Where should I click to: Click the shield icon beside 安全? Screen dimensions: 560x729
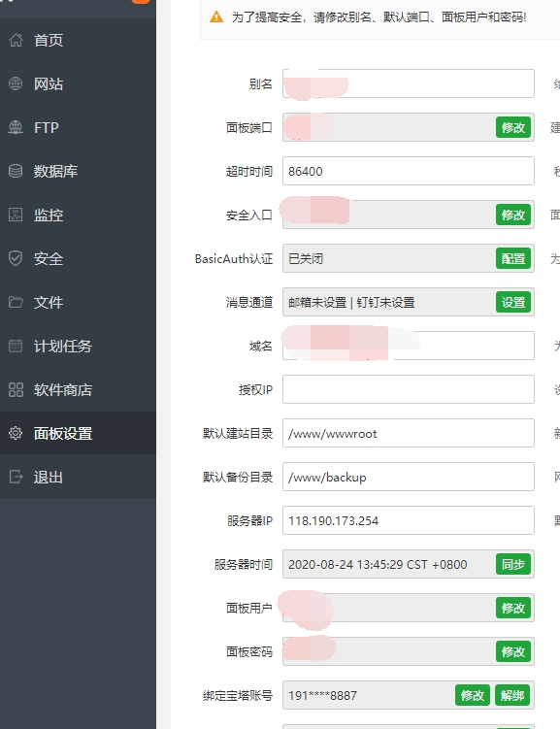16,258
